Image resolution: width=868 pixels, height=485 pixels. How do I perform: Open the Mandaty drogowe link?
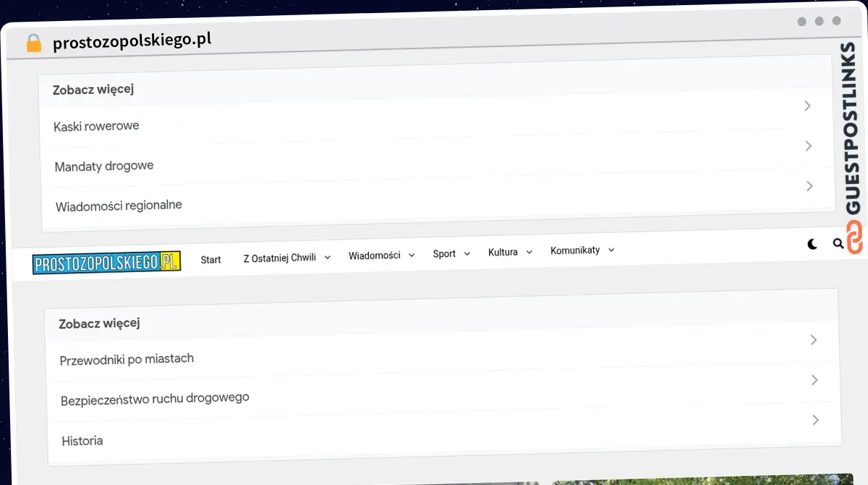[x=104, y=166]
